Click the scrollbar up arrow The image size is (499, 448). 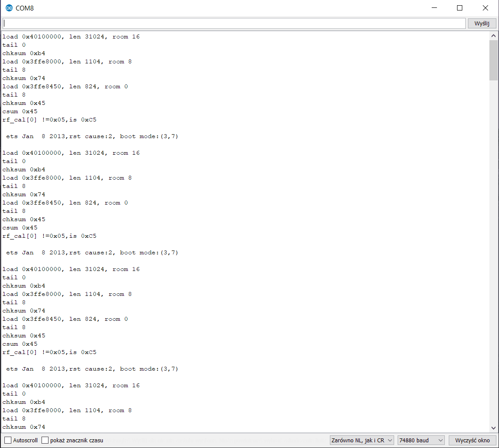494,36
